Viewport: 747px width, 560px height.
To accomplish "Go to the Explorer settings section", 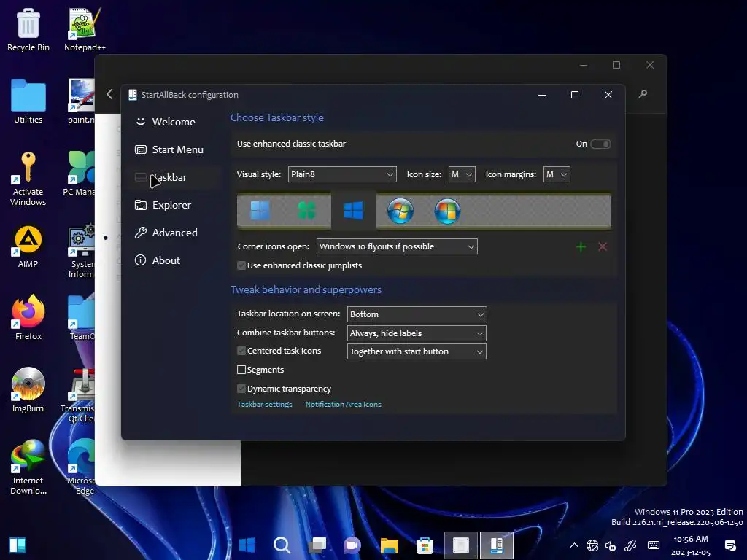I will [163, 205].
